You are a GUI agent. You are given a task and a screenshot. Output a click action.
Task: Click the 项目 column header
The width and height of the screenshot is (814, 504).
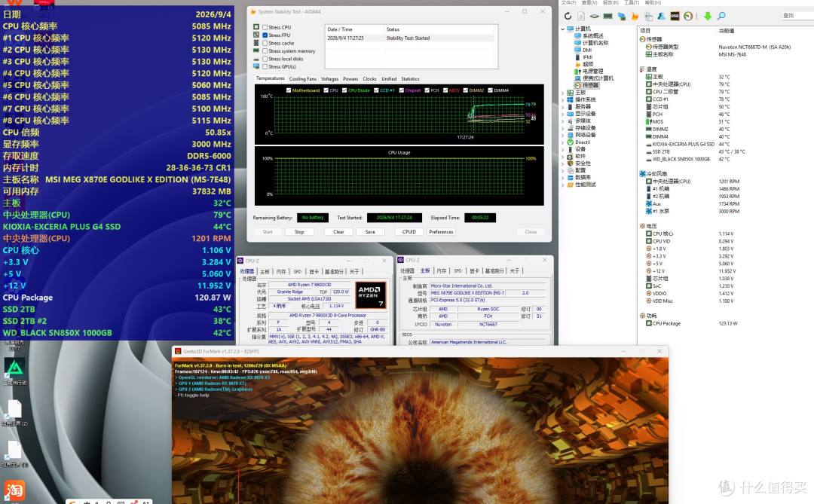(645, 31)
